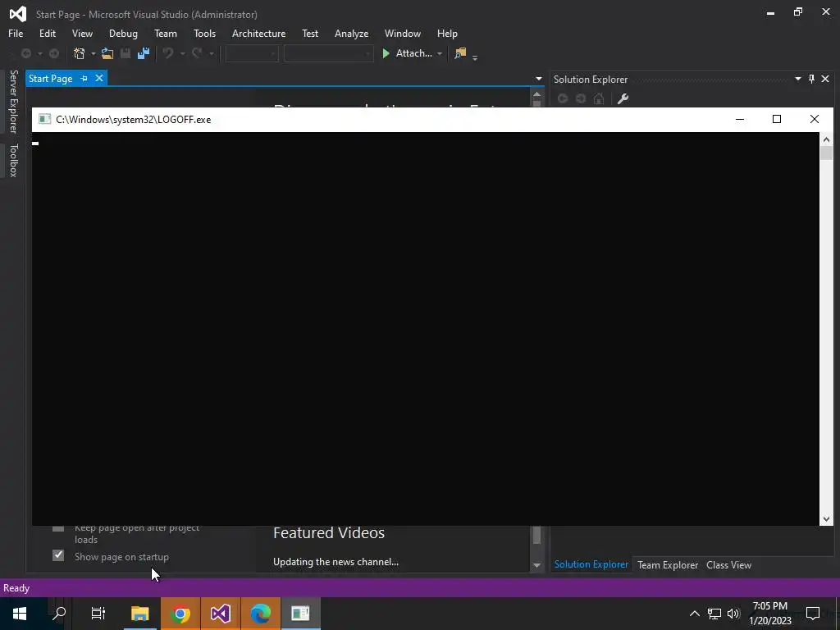The width and height of the screenshot is (840, 630).
Task: Toggle Auto Hide pin on Solution Explorer
Action: [x=811, y=79]
